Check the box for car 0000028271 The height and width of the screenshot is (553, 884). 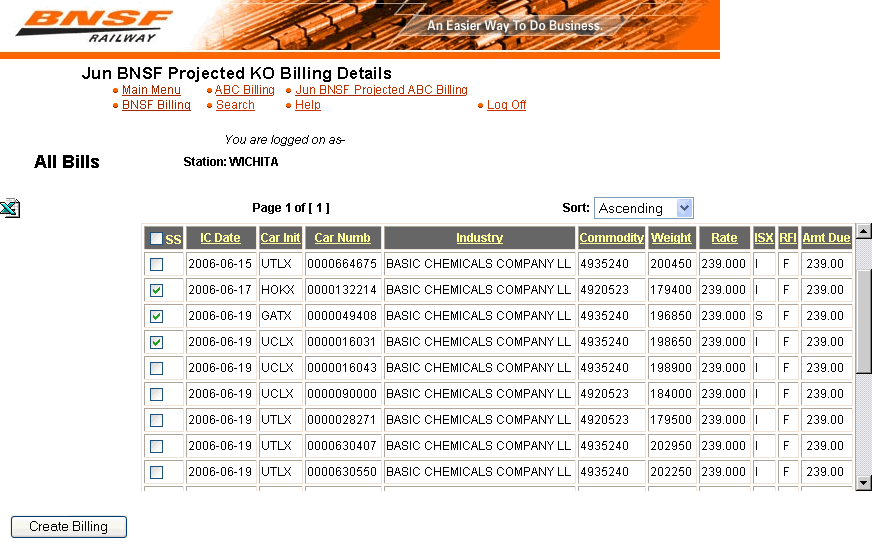click(157, 420)
